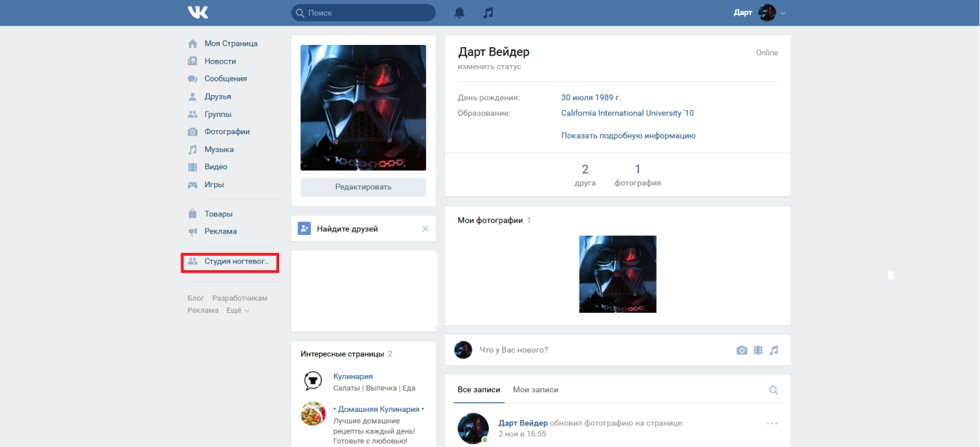Switch to Мои записи tab

[x=535, y=390]
